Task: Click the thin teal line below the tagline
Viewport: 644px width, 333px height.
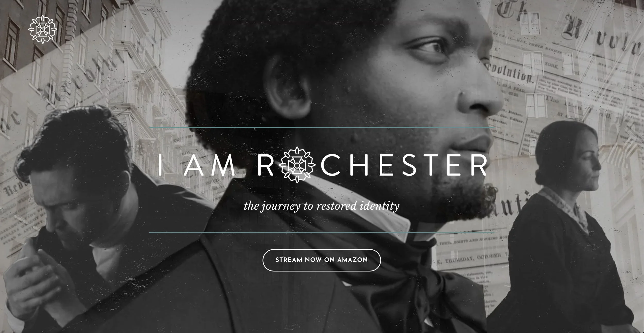Action: (x=322, y=233)
